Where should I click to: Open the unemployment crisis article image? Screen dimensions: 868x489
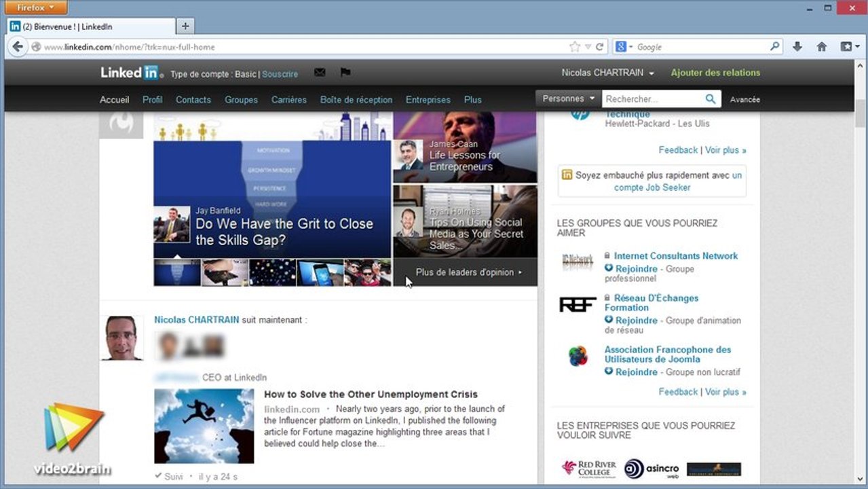coord(204,426)
